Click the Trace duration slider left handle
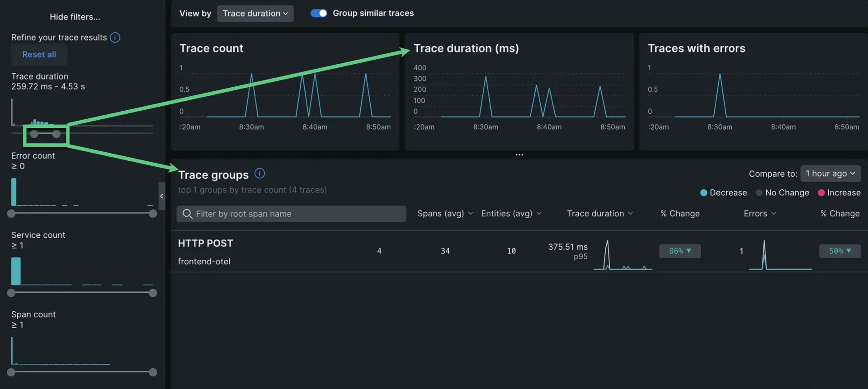The width and height of the screenshot is (868, 389). pyautogui.click(x=34, y=134)
